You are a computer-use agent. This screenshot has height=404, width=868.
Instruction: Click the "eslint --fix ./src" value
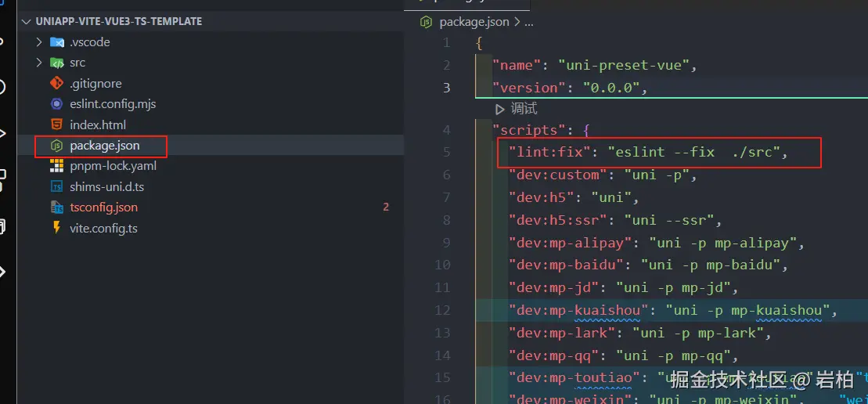(694, 152)
